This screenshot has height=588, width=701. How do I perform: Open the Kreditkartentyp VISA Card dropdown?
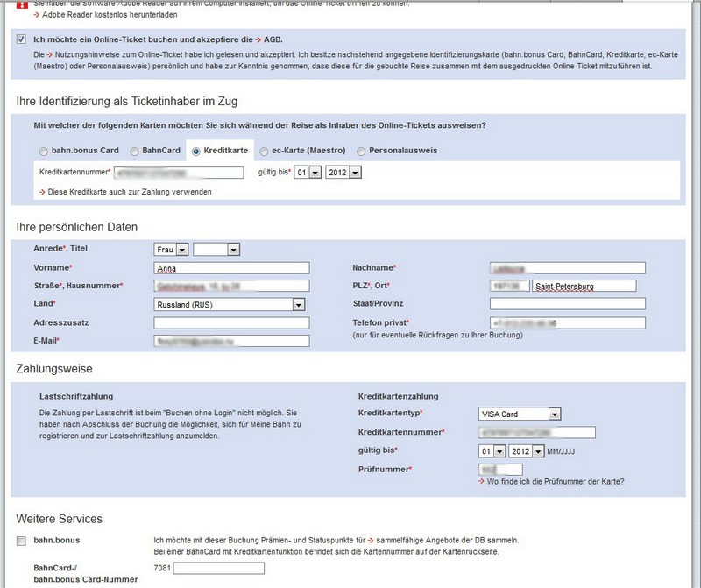coord(520,414)
